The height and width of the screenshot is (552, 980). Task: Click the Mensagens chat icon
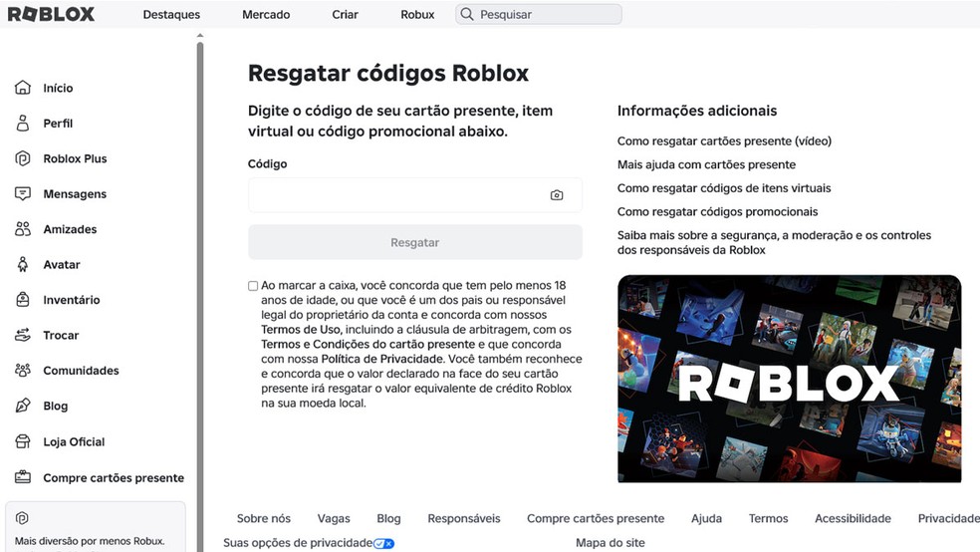(23, 193)
